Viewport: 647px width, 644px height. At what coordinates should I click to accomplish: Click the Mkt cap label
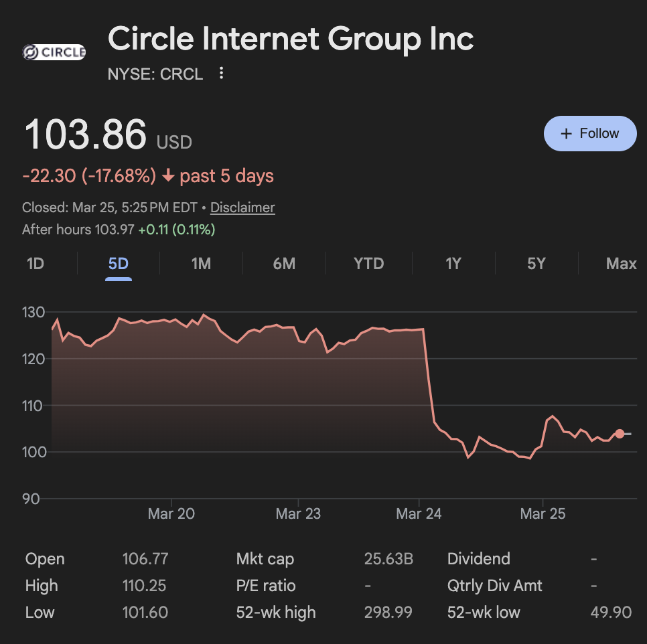265,559
